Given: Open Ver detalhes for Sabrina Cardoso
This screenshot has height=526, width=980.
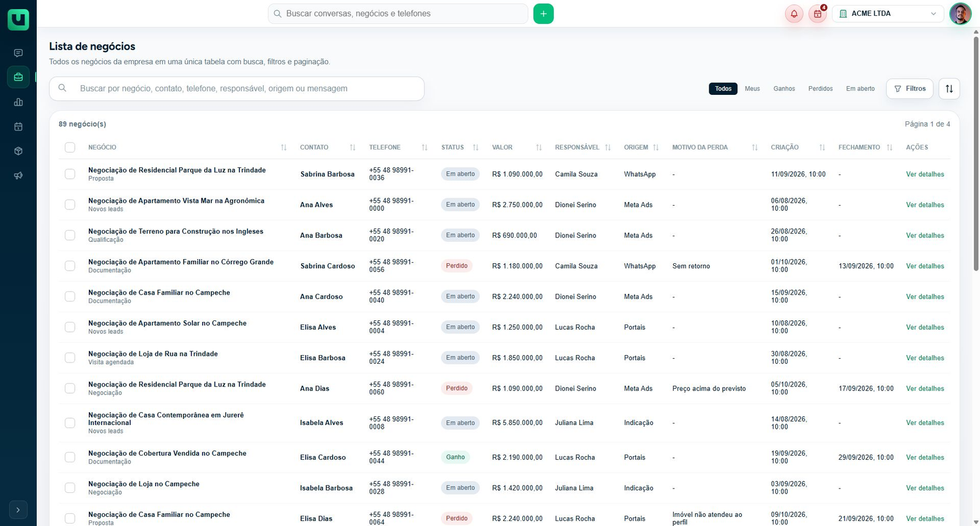Looking at the screenshot, I should 925,266.
